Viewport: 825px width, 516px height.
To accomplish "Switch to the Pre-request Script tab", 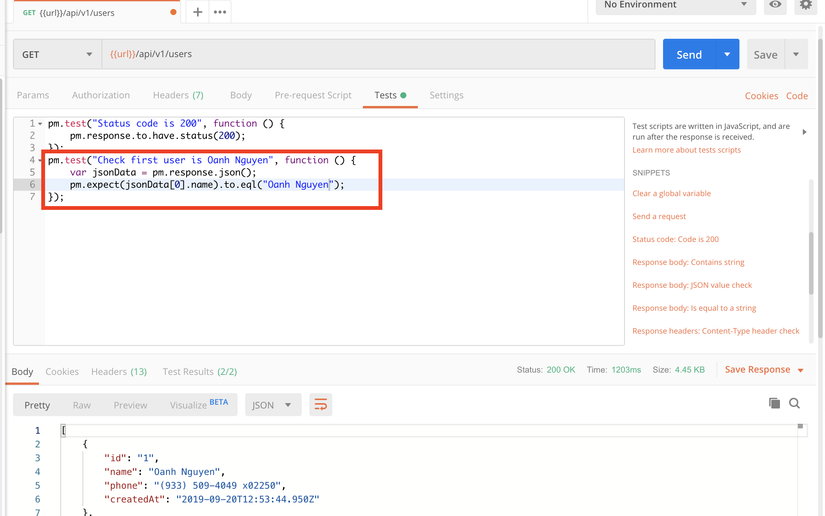I will click(x=313, y=95).
